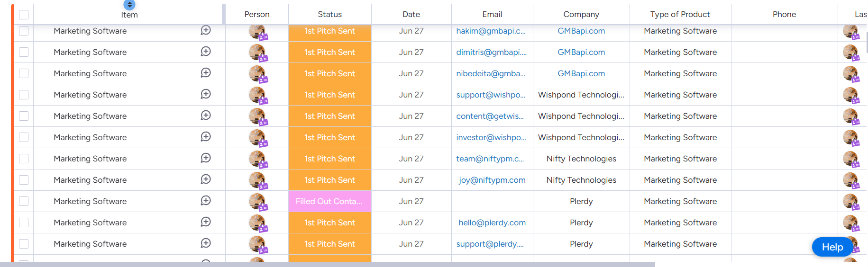This screenshot has height=267, width=868.
Task: Click the Status column header
Action: (x=329, y=15)
